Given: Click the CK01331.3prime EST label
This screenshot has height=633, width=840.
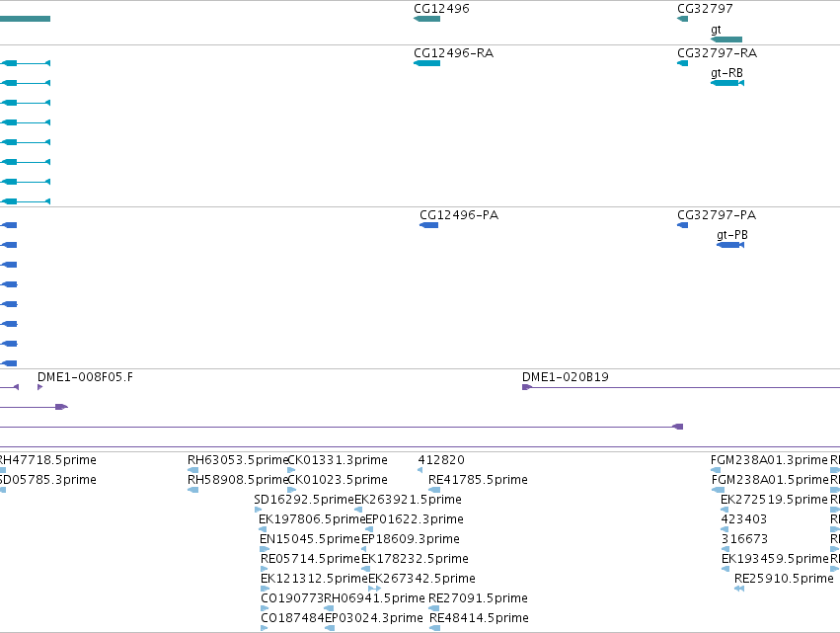Looking at the screenshot, I should pyautogui.click(x=338, y=460).
